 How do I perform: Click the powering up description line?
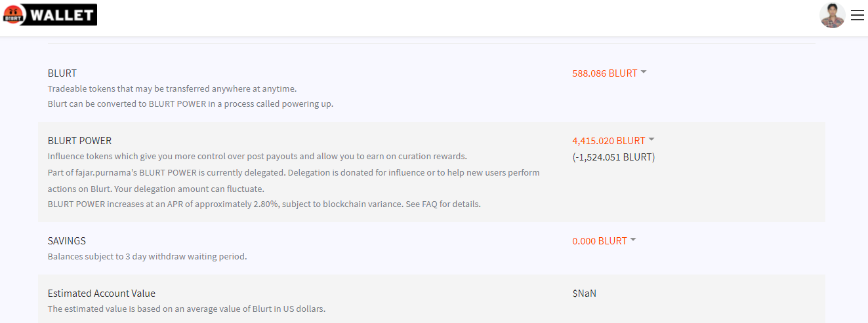(x=191, y=104)
